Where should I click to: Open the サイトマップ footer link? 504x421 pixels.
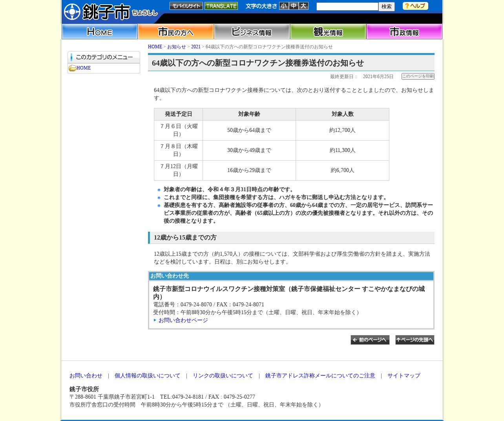(x=404, y=376)
